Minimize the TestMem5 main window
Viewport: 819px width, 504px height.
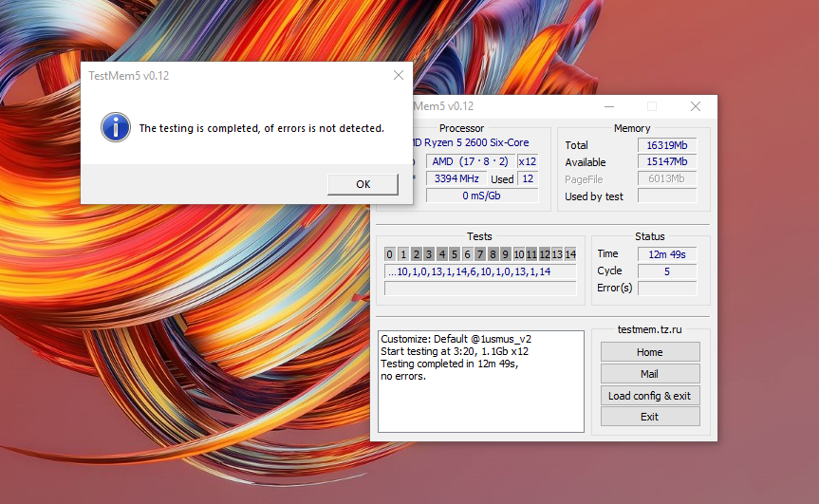pyautogui.click(x=609, y=106)
